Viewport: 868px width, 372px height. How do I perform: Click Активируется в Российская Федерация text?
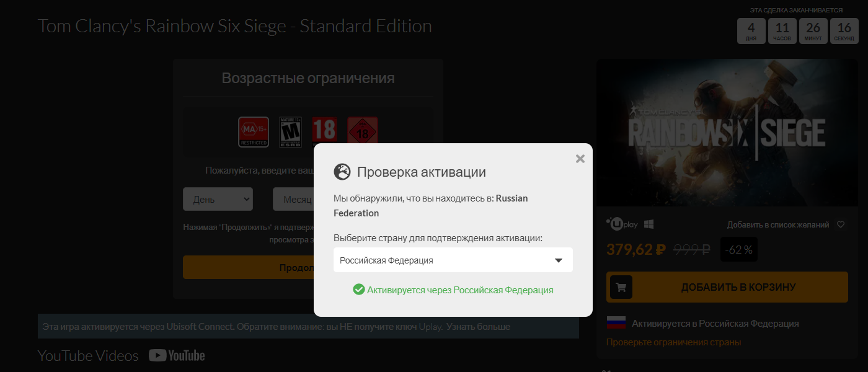[x=715, y=324]
